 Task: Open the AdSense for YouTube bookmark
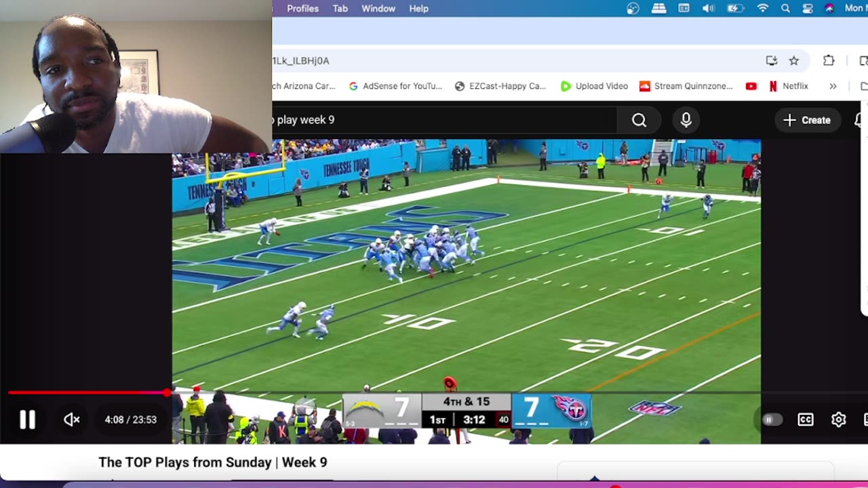[395, 86]
